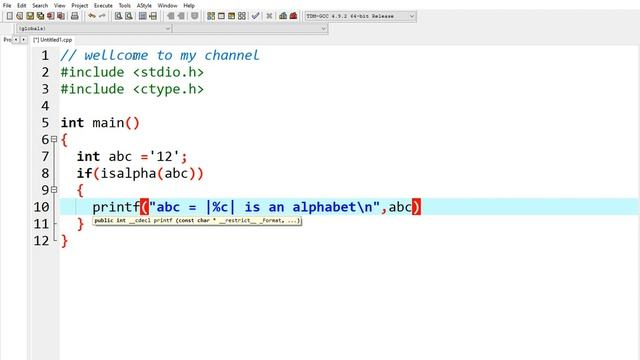The image size is (640, 360).
Task: Click line number 12 in gutter
Action: point(41,240)
